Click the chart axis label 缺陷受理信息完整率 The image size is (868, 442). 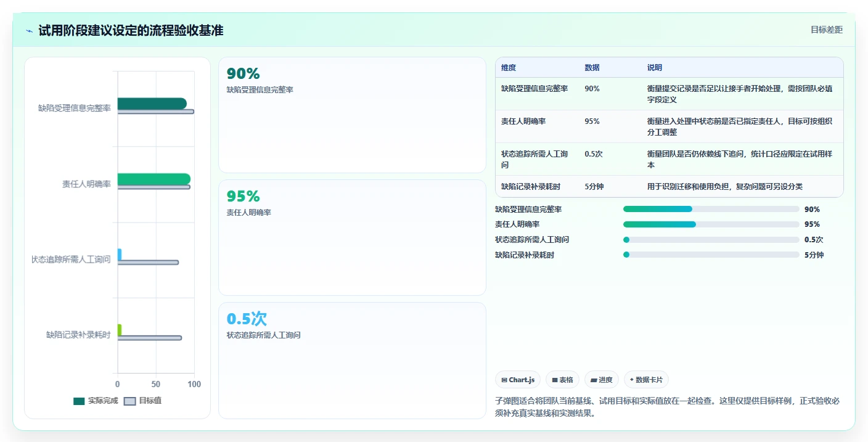tap(75, 108)
